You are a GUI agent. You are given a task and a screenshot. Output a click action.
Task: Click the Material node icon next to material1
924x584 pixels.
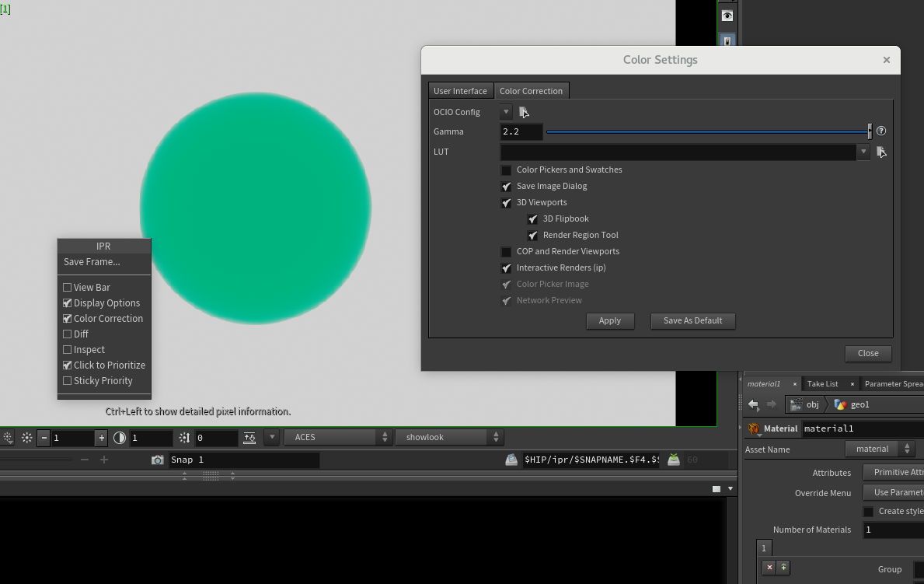pyautogui.click(x=752, y=428)
